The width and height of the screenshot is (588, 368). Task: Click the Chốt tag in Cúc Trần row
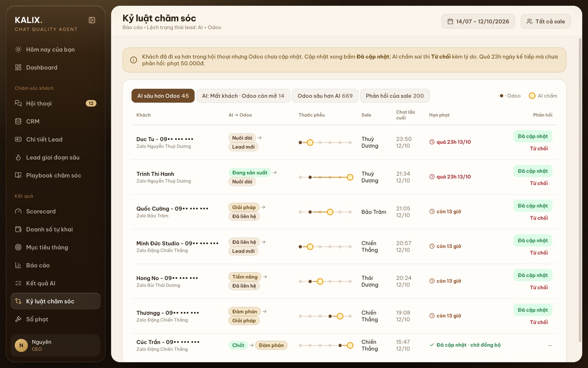238,345
